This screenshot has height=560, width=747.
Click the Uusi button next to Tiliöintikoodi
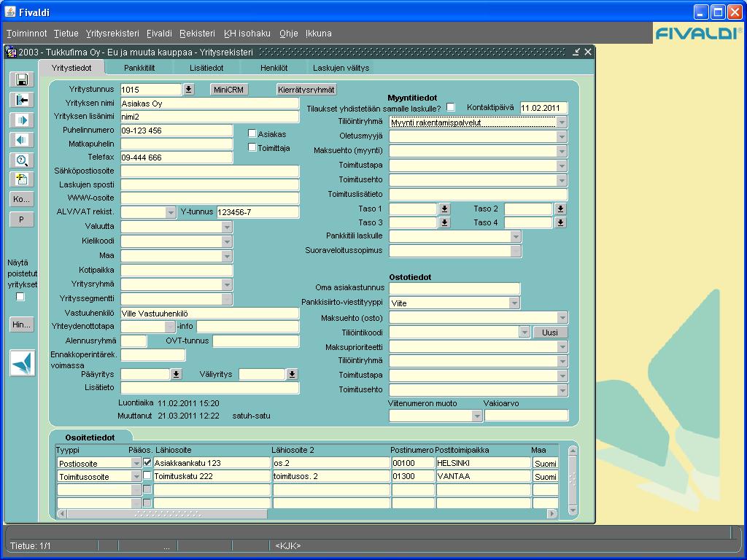550,332
